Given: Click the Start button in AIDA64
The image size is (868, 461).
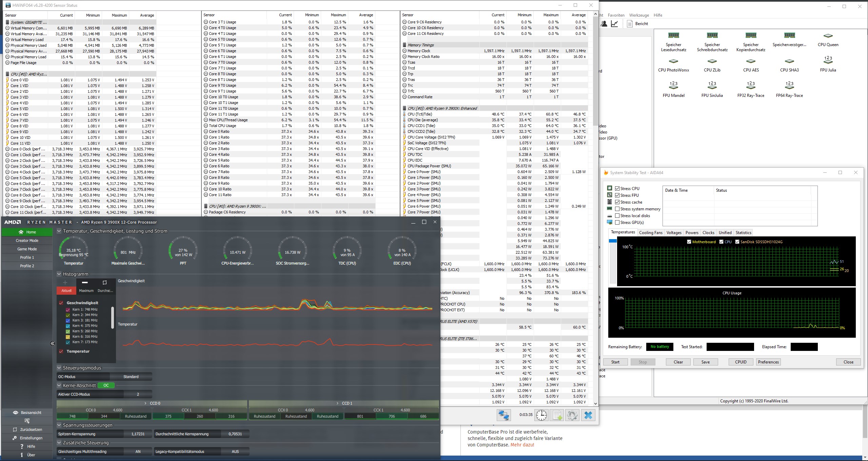Looking at the screenshot, I should click(x=615, y=362).
